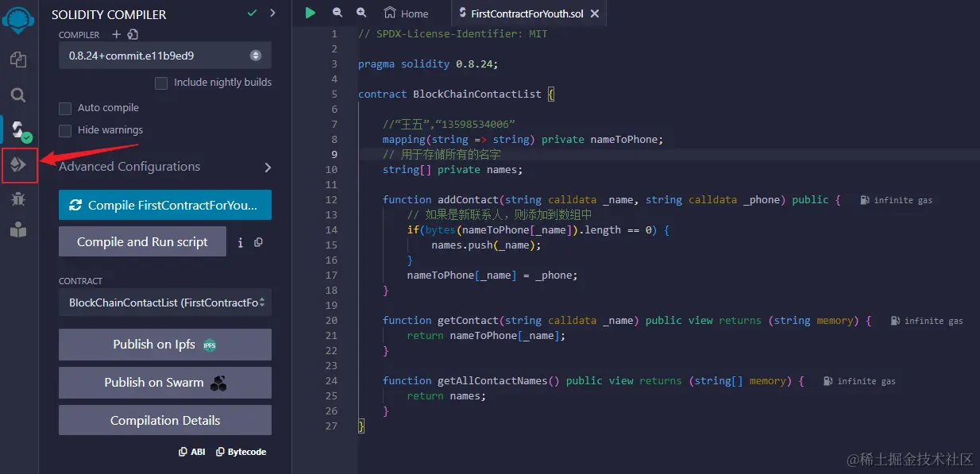Switch to the Home tab
The image size is (980, 474).
tap(406, 13)
